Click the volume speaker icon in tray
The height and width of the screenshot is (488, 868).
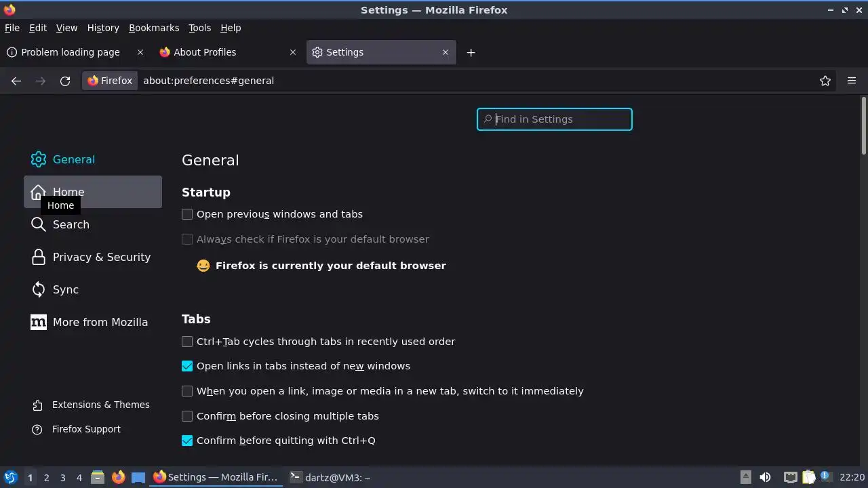tap(765, 477)
